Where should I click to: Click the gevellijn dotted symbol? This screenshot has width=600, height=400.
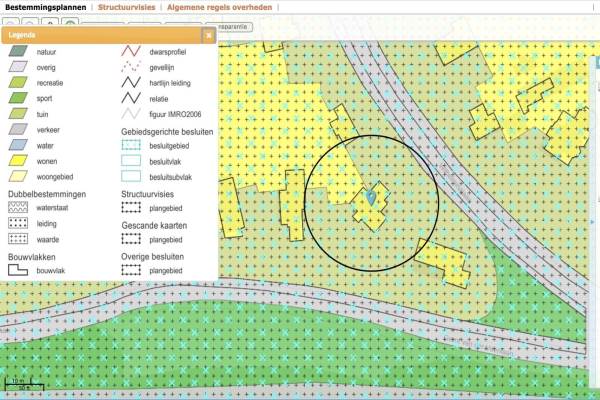point(131,67)
